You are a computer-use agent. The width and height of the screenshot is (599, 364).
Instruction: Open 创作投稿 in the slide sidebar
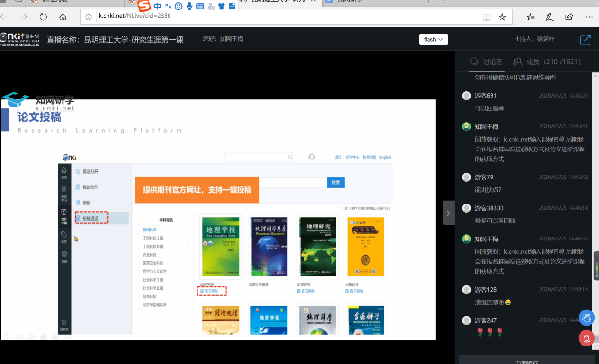[x=64, y=217]
